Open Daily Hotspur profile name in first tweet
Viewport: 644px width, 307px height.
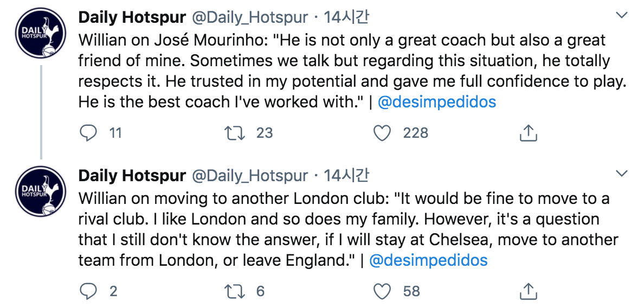pyautogui.click(x=132, y=17)
